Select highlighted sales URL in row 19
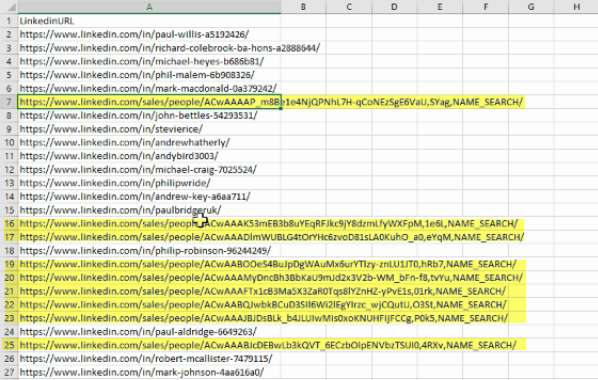The image size is (598, 380). point(149,264)
